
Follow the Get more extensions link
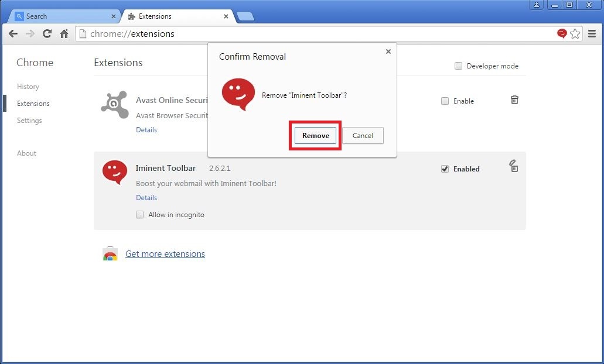(x=165, y=254)
